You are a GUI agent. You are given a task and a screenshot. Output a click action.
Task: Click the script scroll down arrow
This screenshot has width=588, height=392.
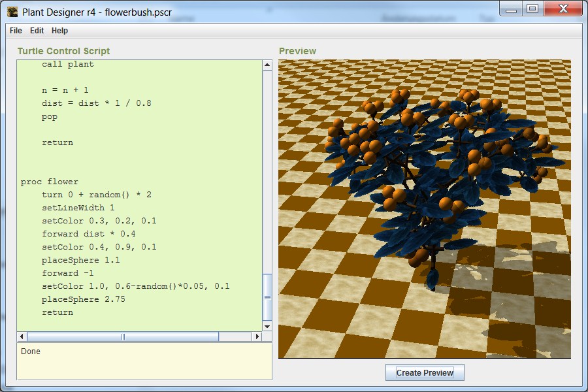point(267,327)
